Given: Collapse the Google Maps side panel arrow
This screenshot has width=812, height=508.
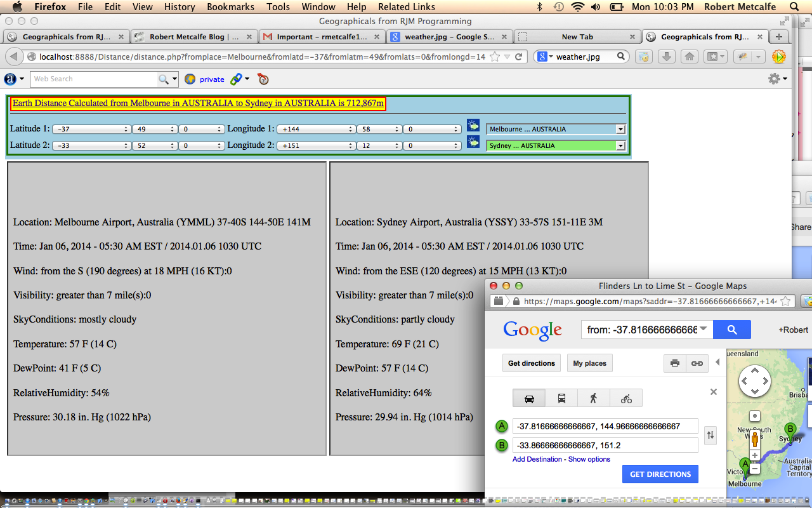Looking at the screenshot, I should pos(717,363).
